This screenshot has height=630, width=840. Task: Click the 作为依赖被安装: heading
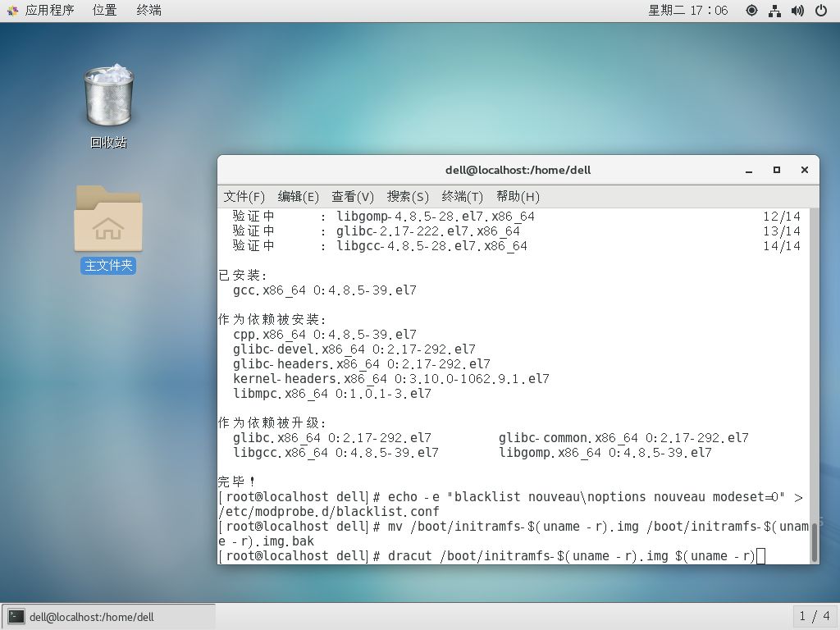[272, 319]
